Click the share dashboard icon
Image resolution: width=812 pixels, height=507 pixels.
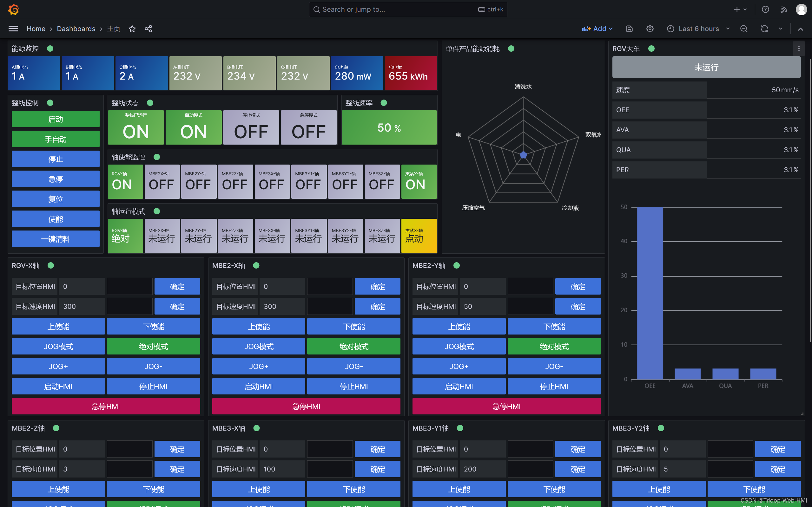tap(148, 29)
